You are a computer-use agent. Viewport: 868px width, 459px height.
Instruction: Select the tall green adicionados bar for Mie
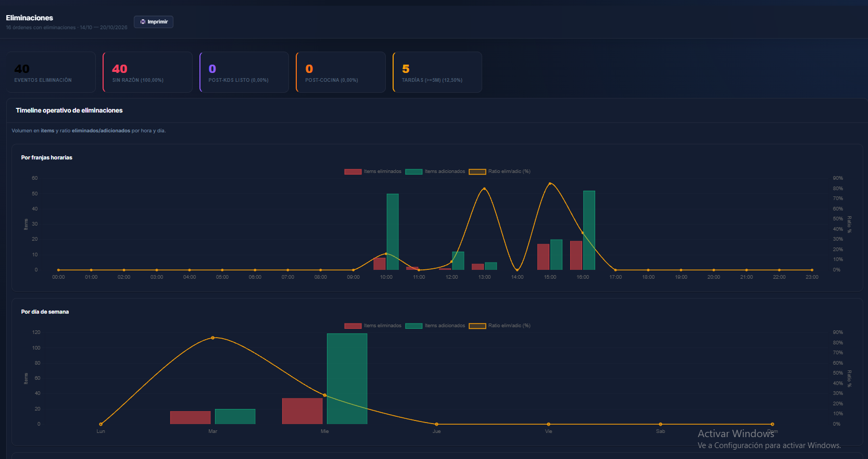(347, 379)
